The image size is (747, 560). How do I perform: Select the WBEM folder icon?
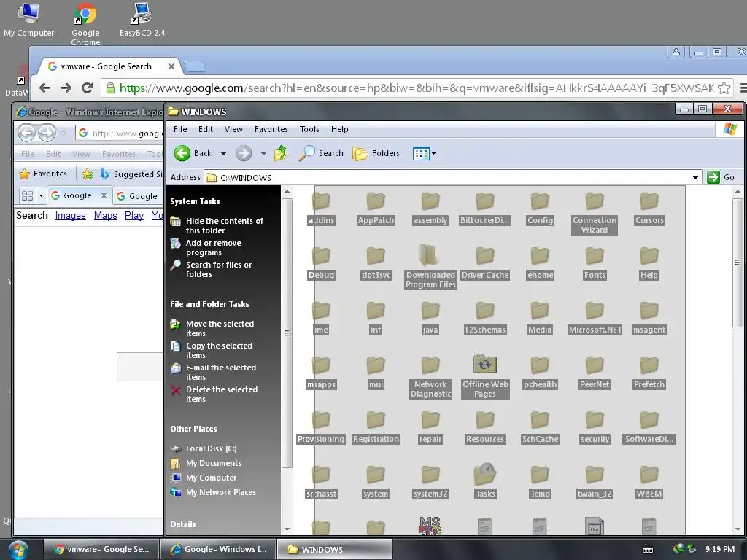tap(649, 475)
